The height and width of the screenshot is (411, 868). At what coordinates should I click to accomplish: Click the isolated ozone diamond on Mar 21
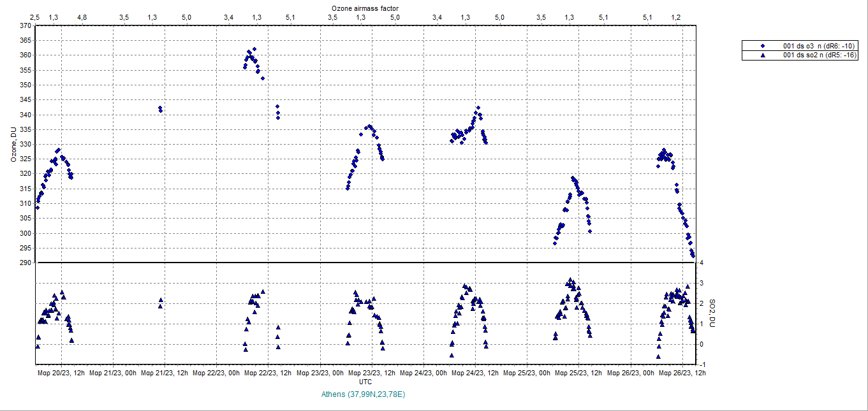click(160, 108)
